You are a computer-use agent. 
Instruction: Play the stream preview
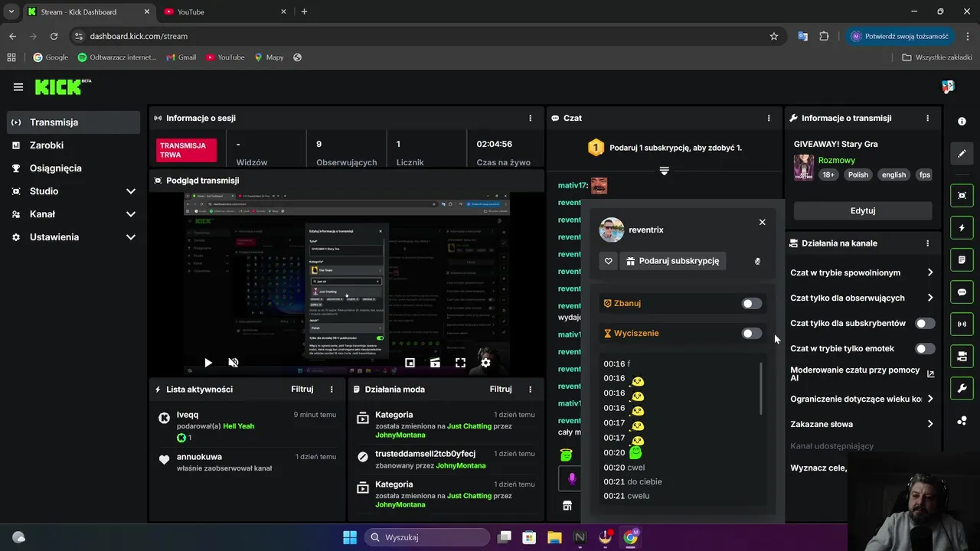tap(207, 363)
